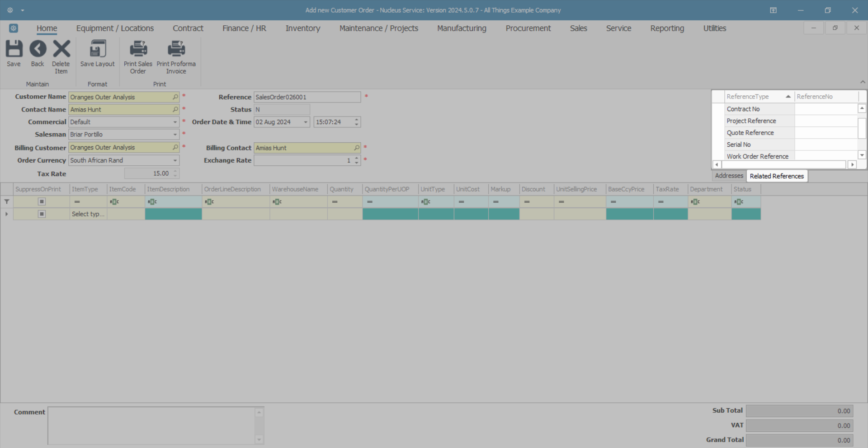Click the ItemCode column header
868x448 pixels.
(x=126, y=189)
